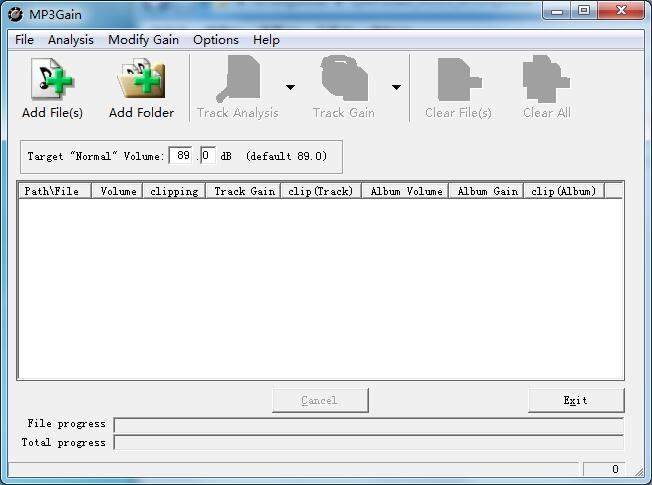Viewport: 652px width, 485px height.
Task: Sort by the Path\File column header
Action: click(55, 191)
